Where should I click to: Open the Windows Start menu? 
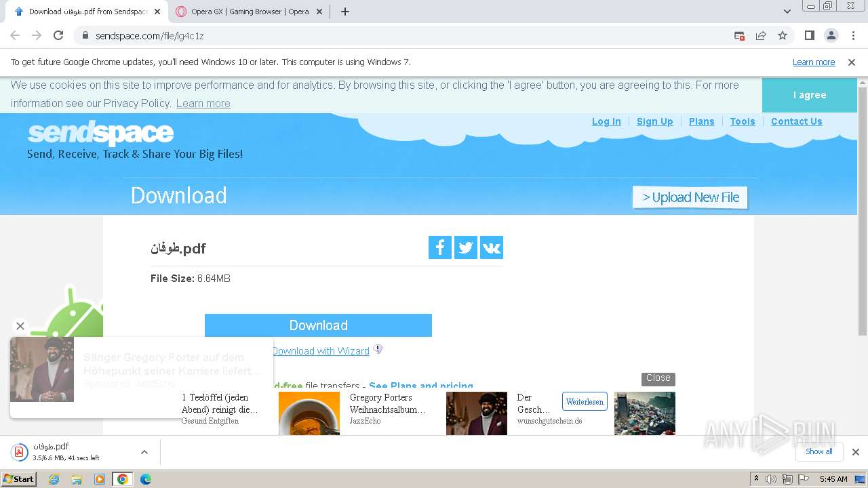19,479
